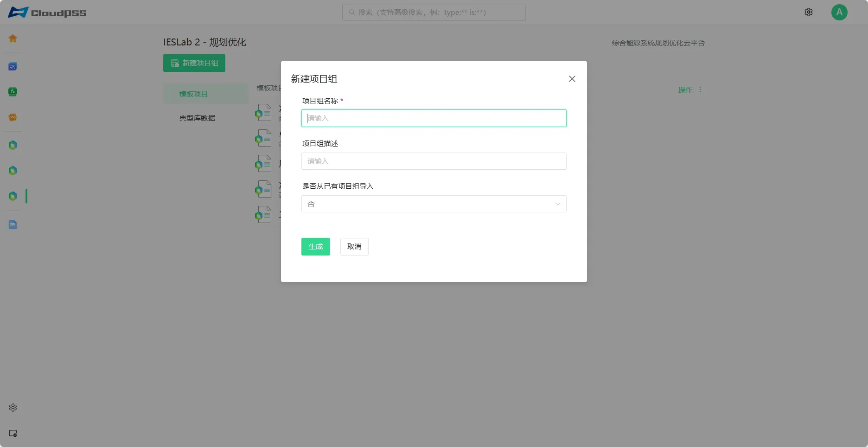Open the middle hexagon IESLab sidebar icon
The image size is (868, 447).
[13, 171]
